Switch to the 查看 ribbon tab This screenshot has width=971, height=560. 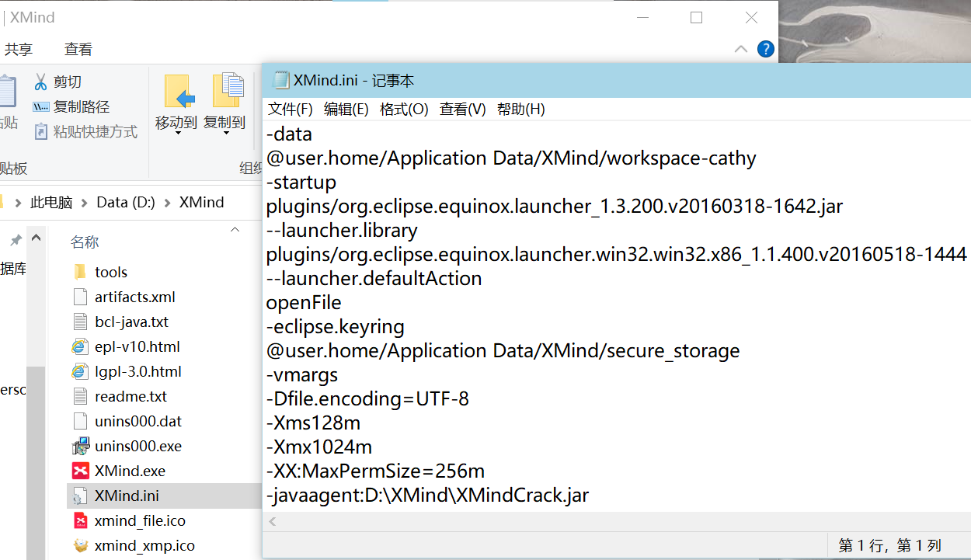[78, 50]
